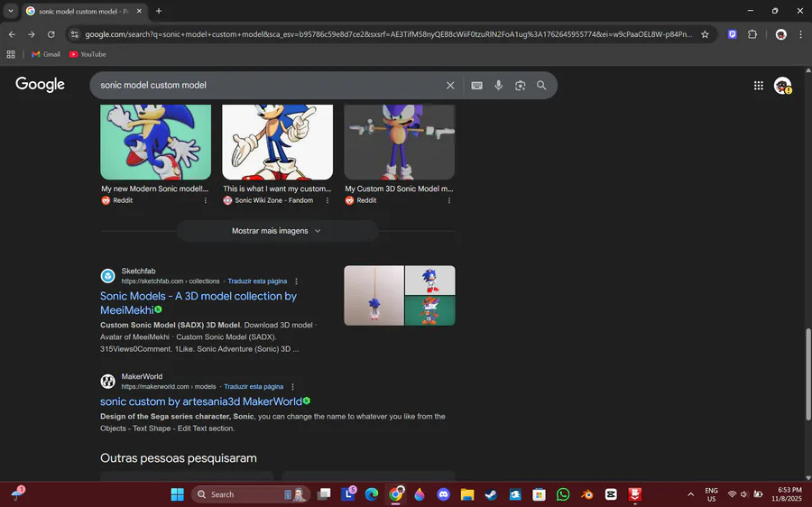Screen dimensions: 812x507
Task: Click the taskbar Search box
Action: [251, 494]
